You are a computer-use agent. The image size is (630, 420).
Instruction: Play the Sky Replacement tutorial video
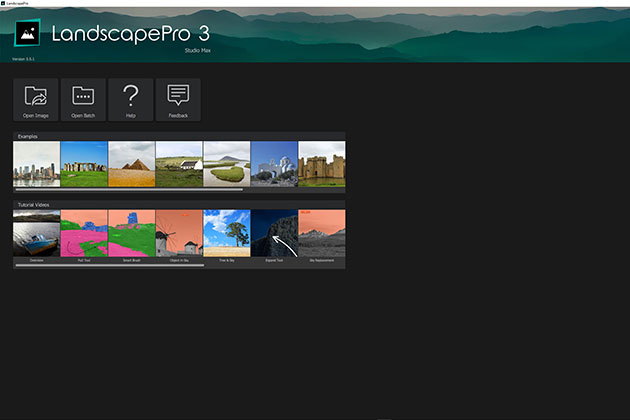click(x=322, y=233)
